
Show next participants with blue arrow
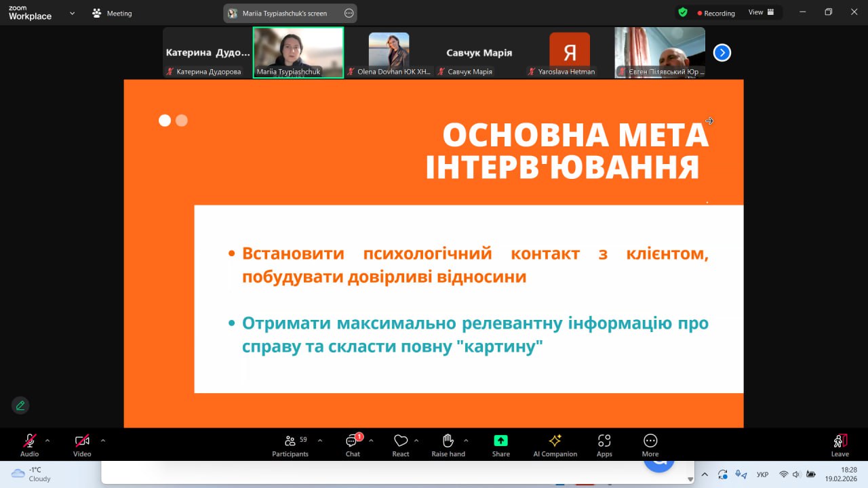click(x=722, y=53)
